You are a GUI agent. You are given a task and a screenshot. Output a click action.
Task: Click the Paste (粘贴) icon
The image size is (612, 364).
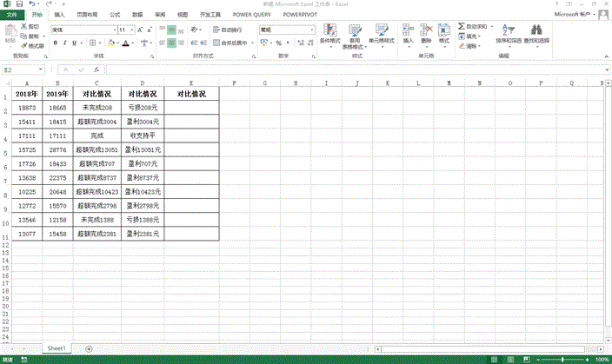(x=10, y=36)
